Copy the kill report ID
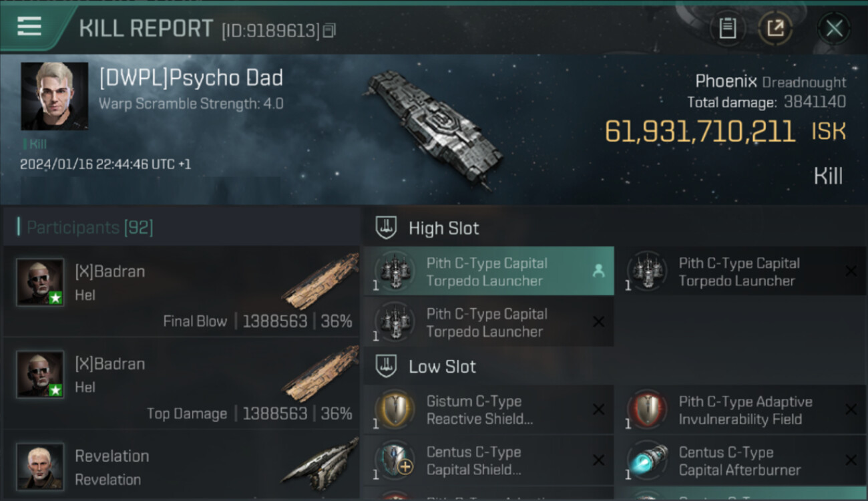Image resolution: width=868 pixels, height=501 pixels. 329,31
